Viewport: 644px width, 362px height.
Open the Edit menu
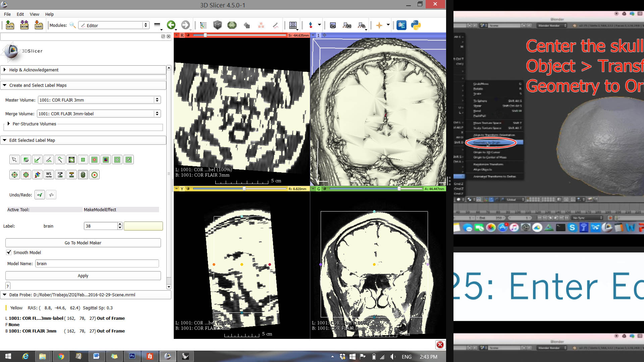click(20, 14)
